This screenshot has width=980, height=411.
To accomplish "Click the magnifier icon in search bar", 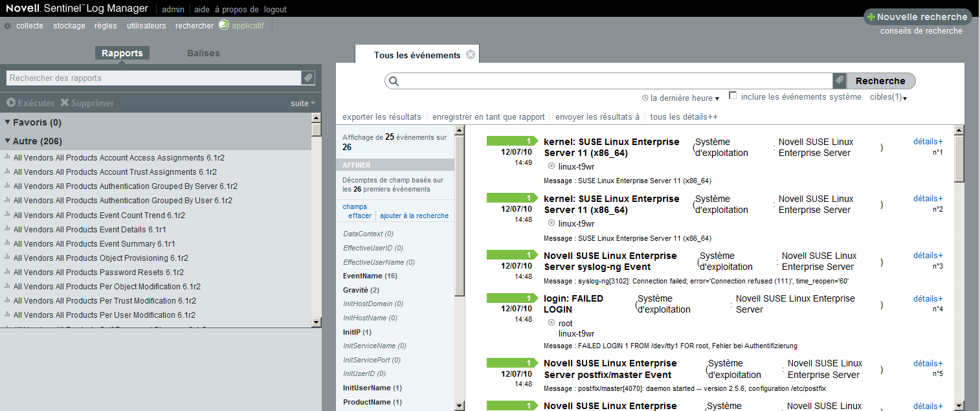I will [x=394, y=82].
